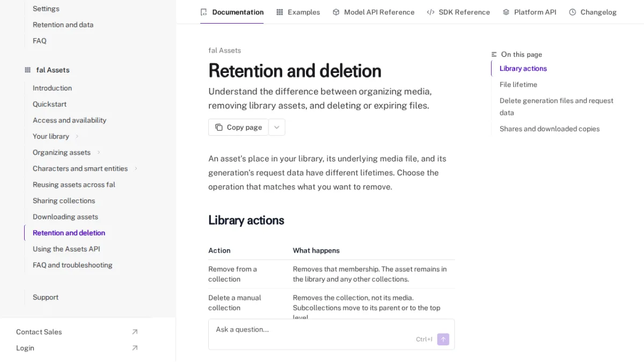Click the Examples grid icon
Image resolution: width=644 pixels, height=362 pixels.
[x=280, y=12]
